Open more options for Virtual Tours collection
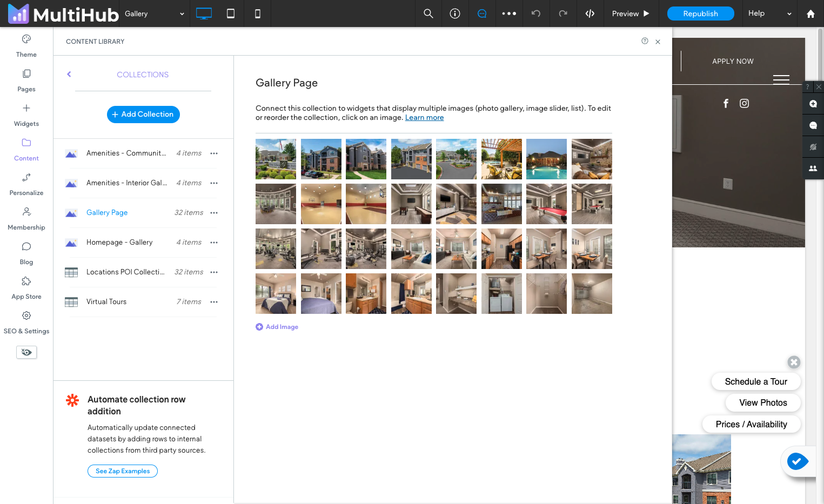Viewport: 824px width, 504px height. tap(214, 302)
